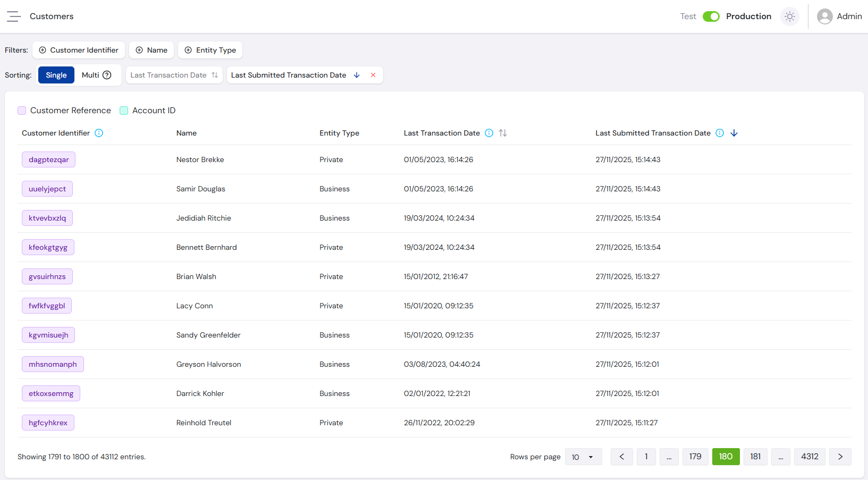This screenshot has width=868, height=480.
Task: Remove Last Submitted Transaction Date sort
Action: 373,75
